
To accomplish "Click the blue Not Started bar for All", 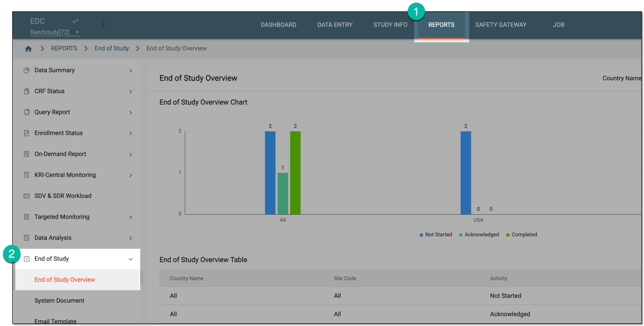I will coord(270,173).
